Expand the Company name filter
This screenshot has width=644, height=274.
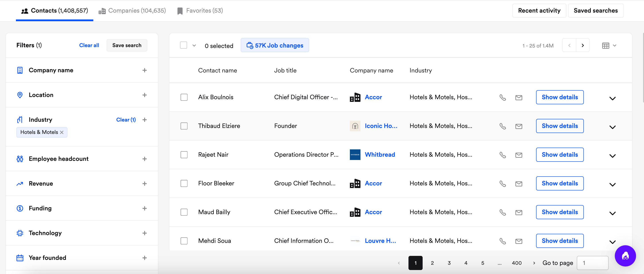(x=144, y=70)
